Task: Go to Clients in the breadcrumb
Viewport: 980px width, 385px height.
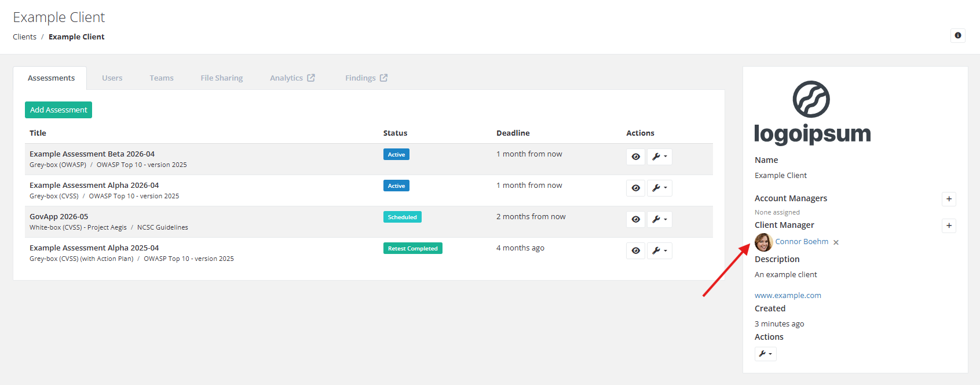Action: pos(24,37)
